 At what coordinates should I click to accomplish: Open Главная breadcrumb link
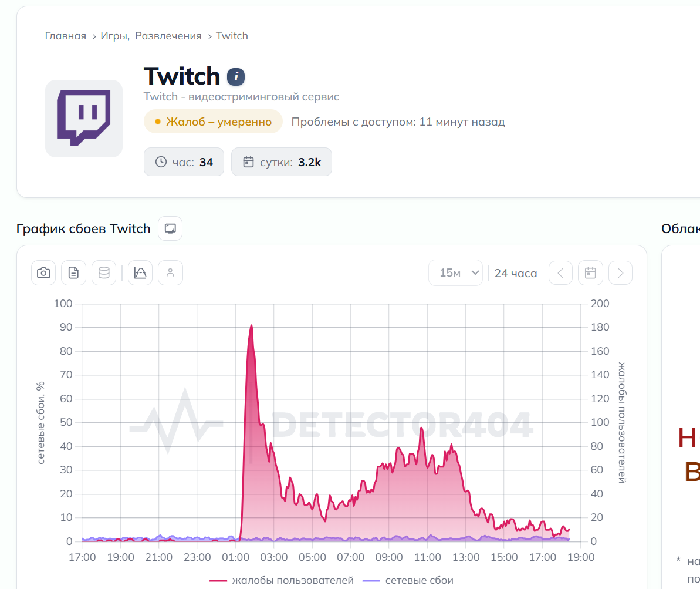(x=66, y=36)
